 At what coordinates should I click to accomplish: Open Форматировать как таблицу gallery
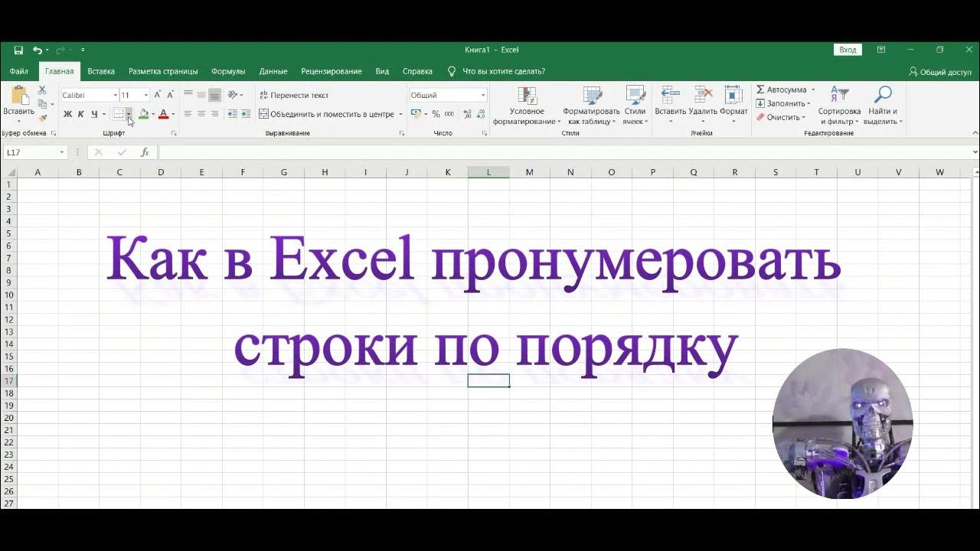591,106
